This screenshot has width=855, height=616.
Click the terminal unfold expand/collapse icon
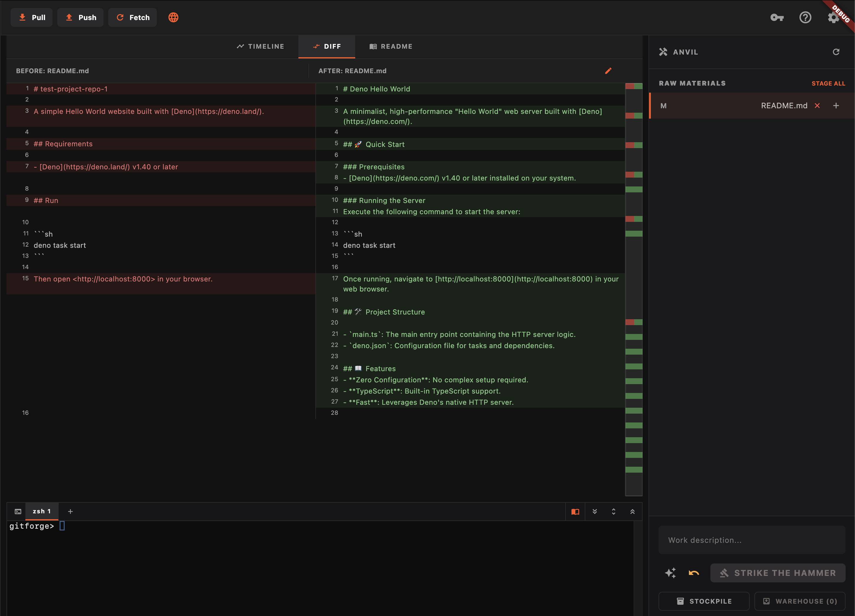coord(613,512)
